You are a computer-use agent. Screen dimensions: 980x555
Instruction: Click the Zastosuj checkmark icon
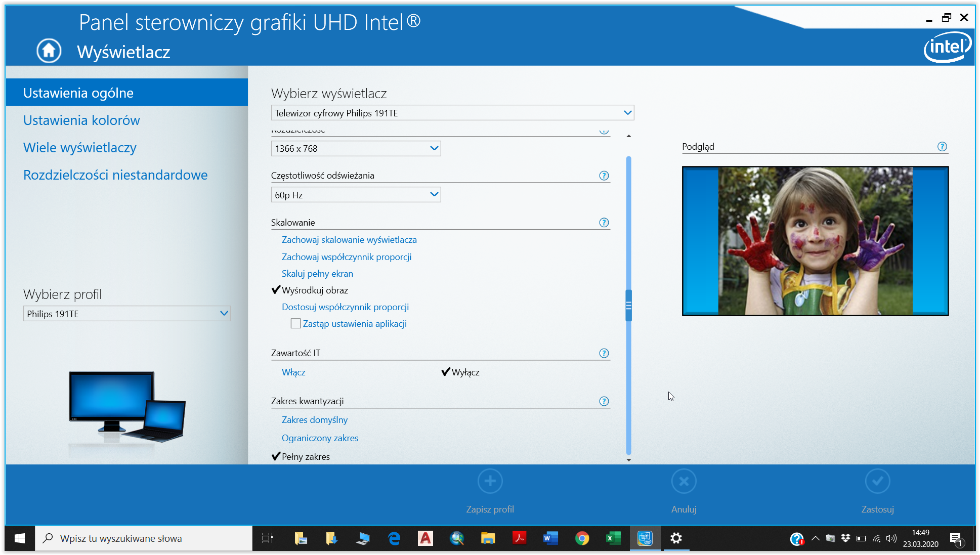[878, 481]
